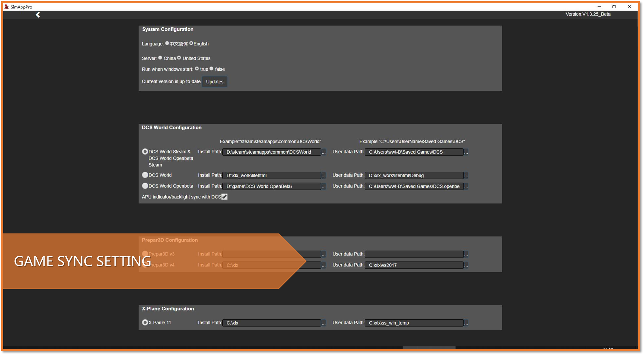This screenshot has height=355, width=644.
Task: Browse DCS World Openbeta install path
Action: (324, 186)
